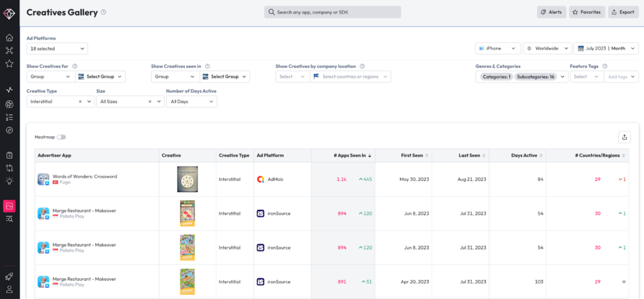The width and height of the screenshot is (644, 299).
Task: Click the Alerts button
Action: [x=552, y=13]
